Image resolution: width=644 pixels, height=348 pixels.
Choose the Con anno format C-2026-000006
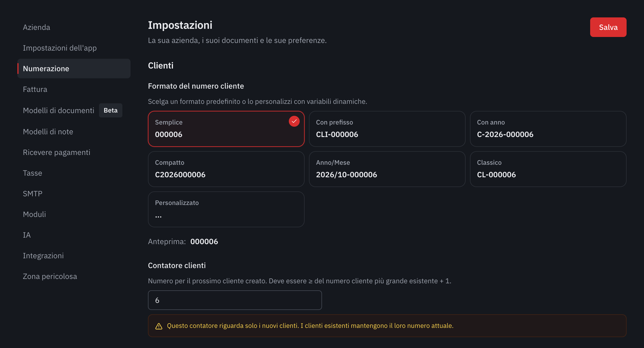pos(548,129)
